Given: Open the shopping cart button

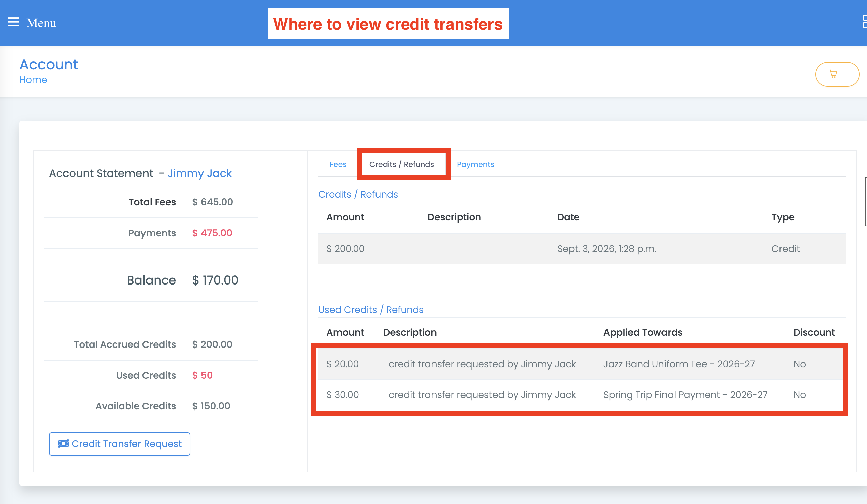Looking at the screenshot, I should [x=836, y=74].
